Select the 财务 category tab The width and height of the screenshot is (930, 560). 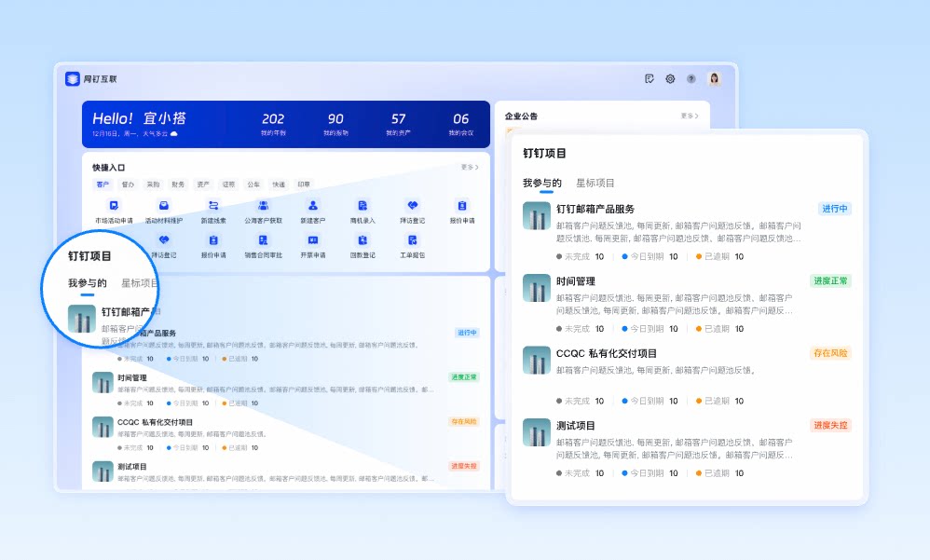coord(178,184)
